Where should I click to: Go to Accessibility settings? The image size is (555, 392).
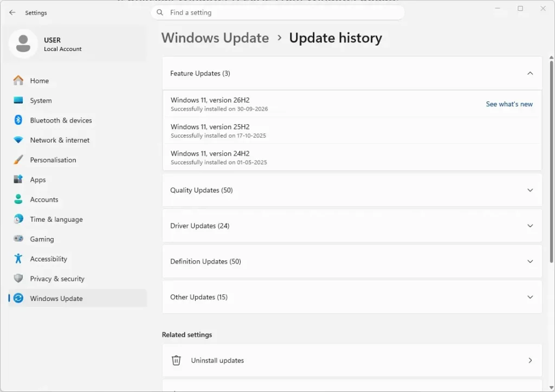pos(78,259)
